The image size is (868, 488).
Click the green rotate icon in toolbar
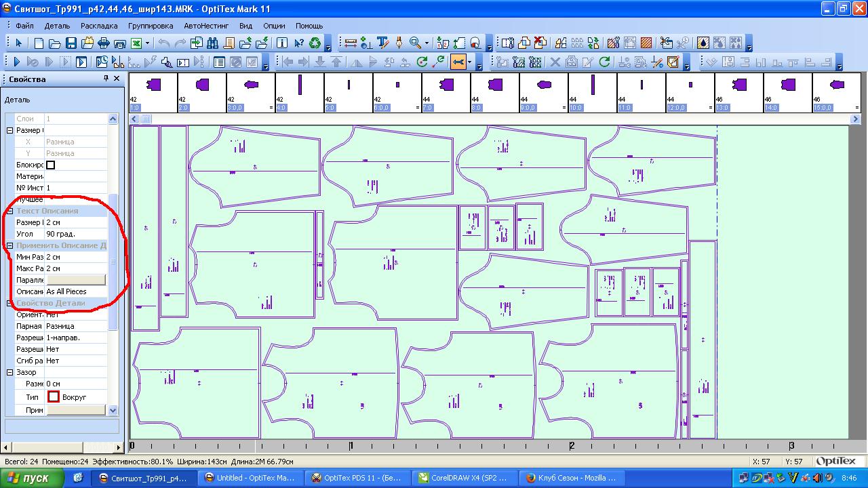click(x=422, y=62)
